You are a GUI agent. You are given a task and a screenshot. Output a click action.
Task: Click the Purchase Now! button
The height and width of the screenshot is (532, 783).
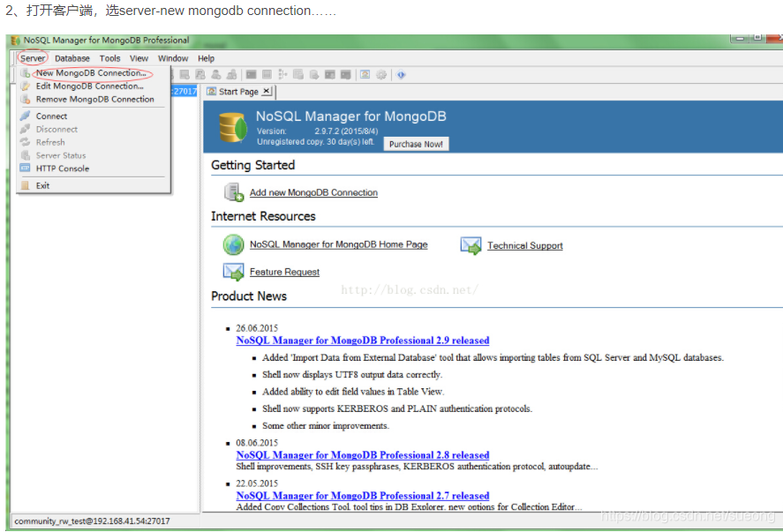[x=416, y=144]
